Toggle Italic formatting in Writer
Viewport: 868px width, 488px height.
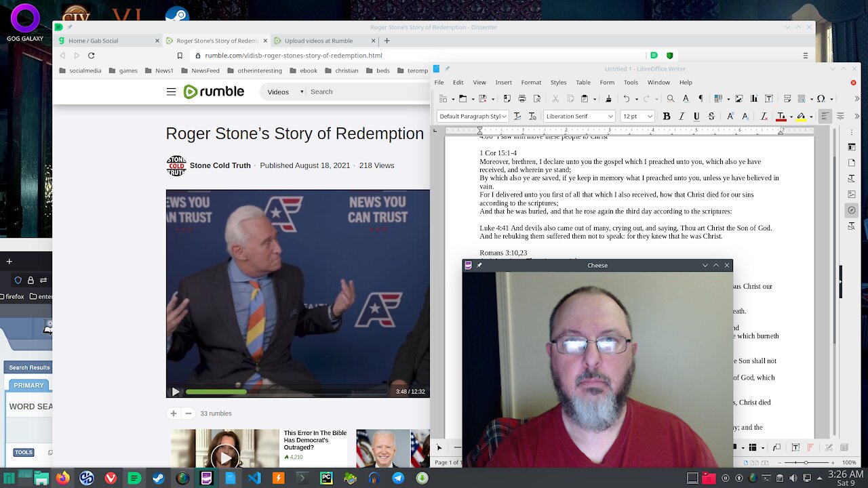click(682, 117)
